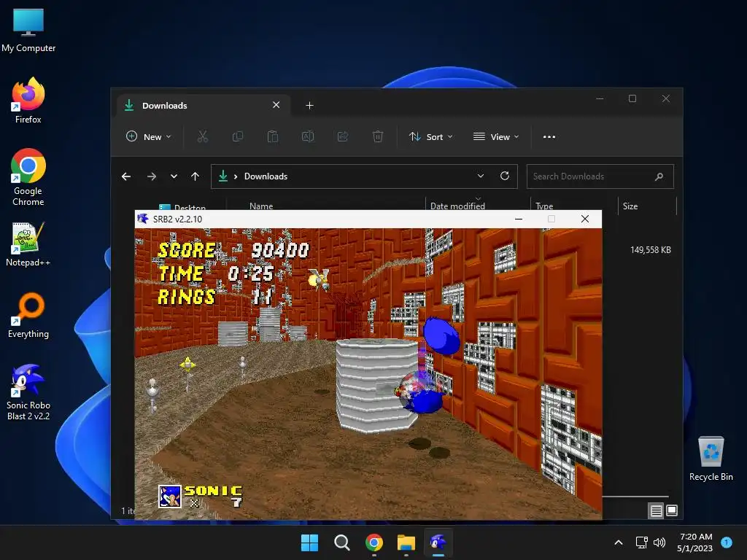Open Sonic Robo Blast 2 desktop shortcut
Screen dimensions: 747x560
pos(28,392)
